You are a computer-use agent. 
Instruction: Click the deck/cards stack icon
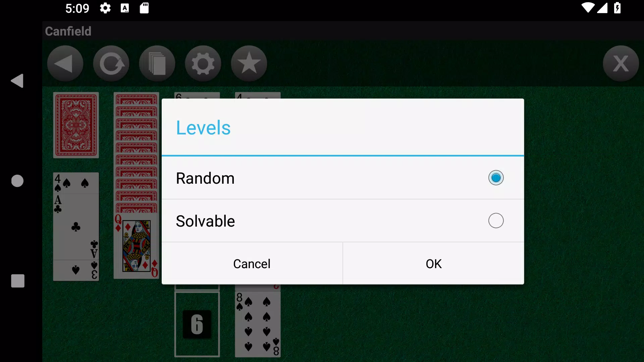pyautogui.click(x=157, y=63)
